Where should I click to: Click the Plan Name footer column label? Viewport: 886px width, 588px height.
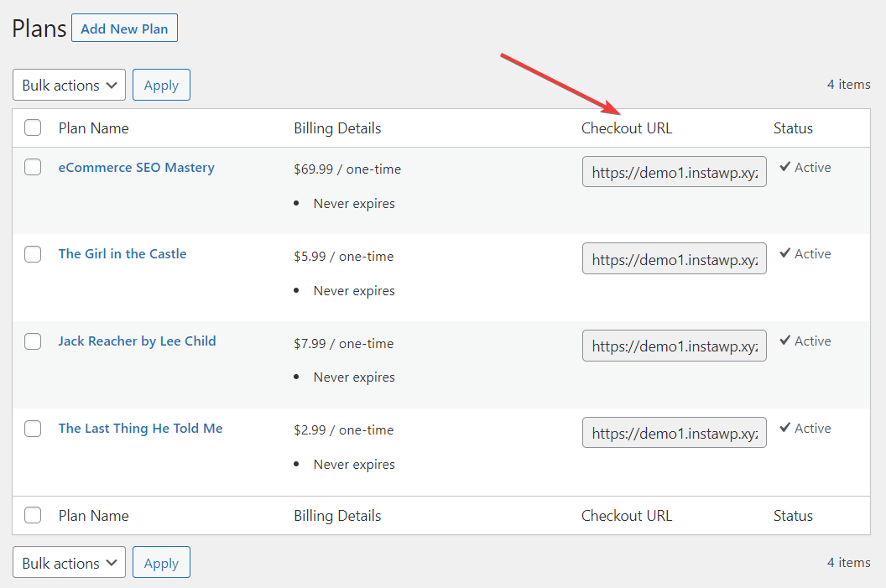point(94,516)
